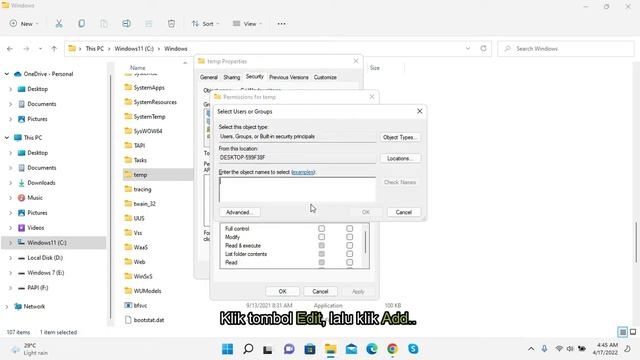
Task: Open the taskbar Search magnifier
Action: (x=248, y=349)
